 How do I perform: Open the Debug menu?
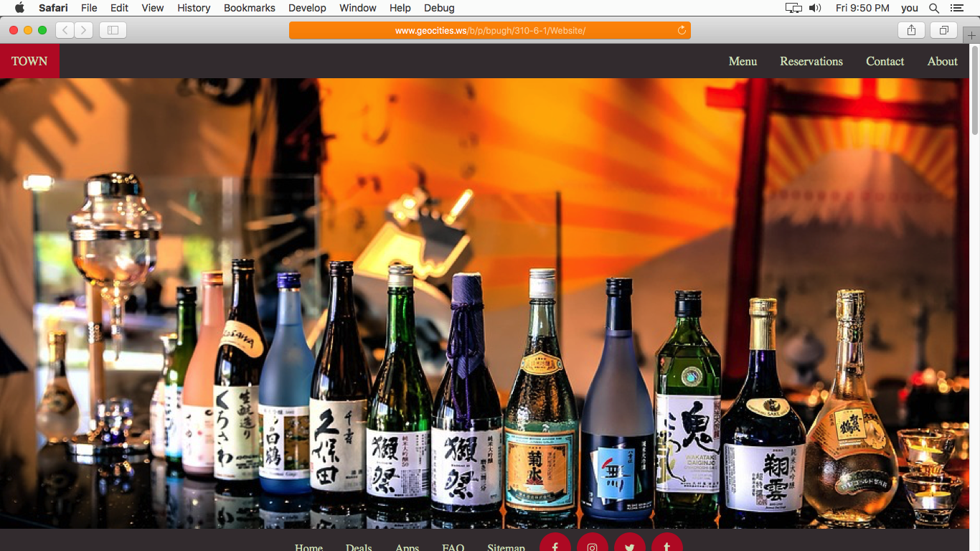[439, 8]
